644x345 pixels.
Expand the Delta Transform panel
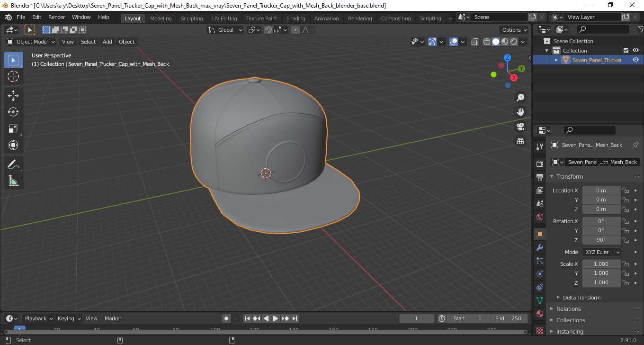(581, 298)
